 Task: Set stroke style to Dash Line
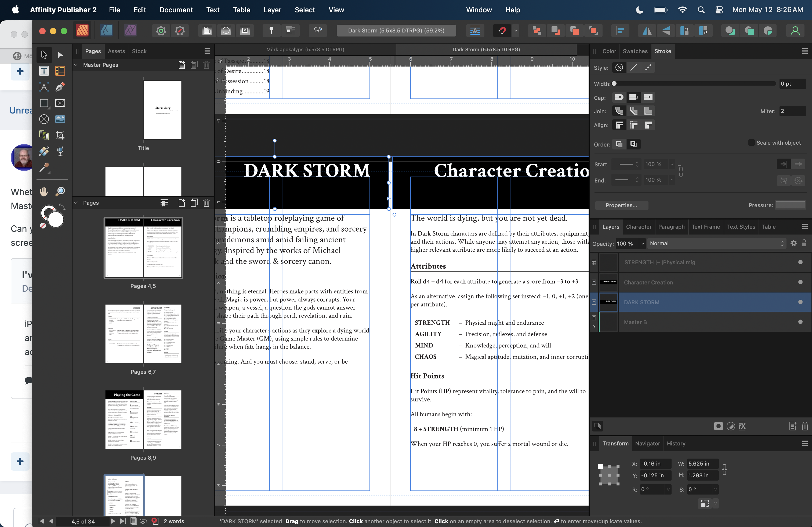[x=648, y=68]
